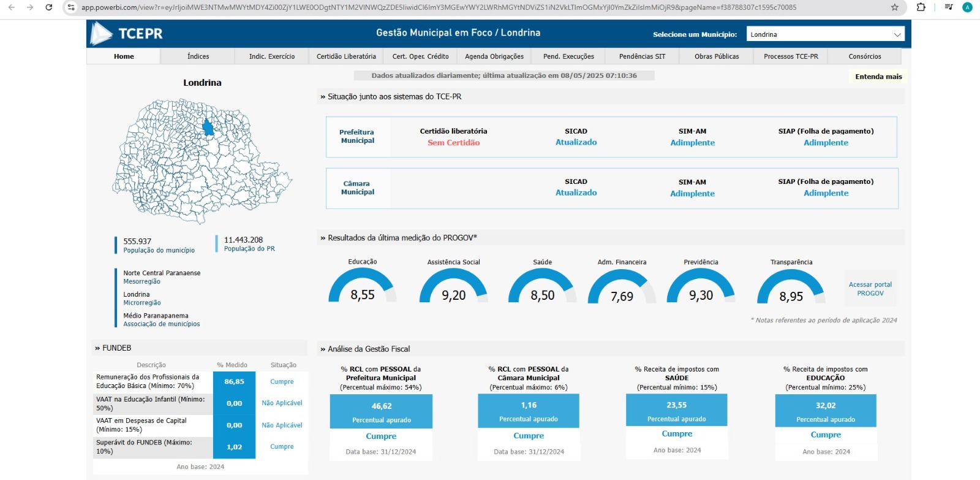Screen dimensions: 980x480
Task: Click the 1,16 Percentual apurado card
Action: [529, 411]
